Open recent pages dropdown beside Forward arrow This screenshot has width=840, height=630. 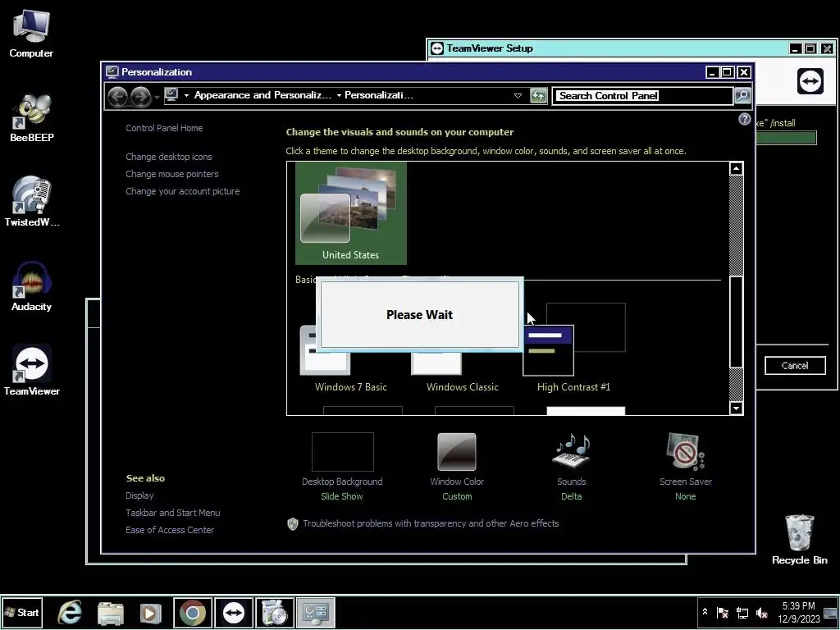157,97
